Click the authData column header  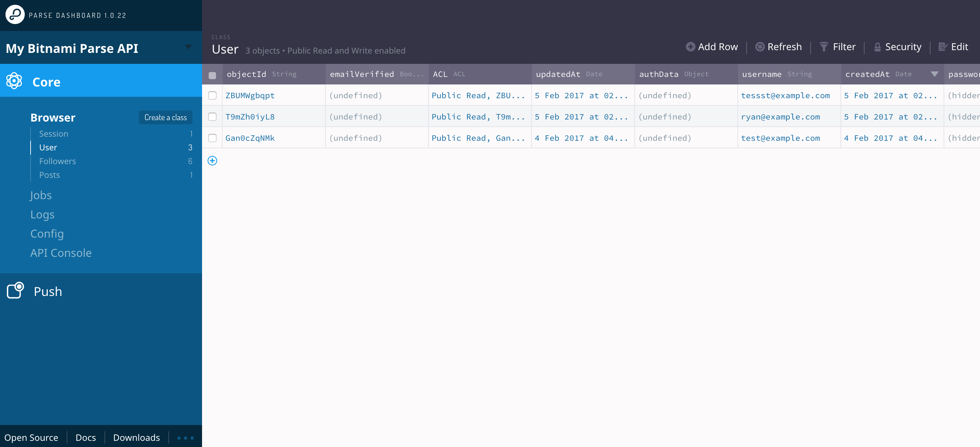(x=686, y=74)
